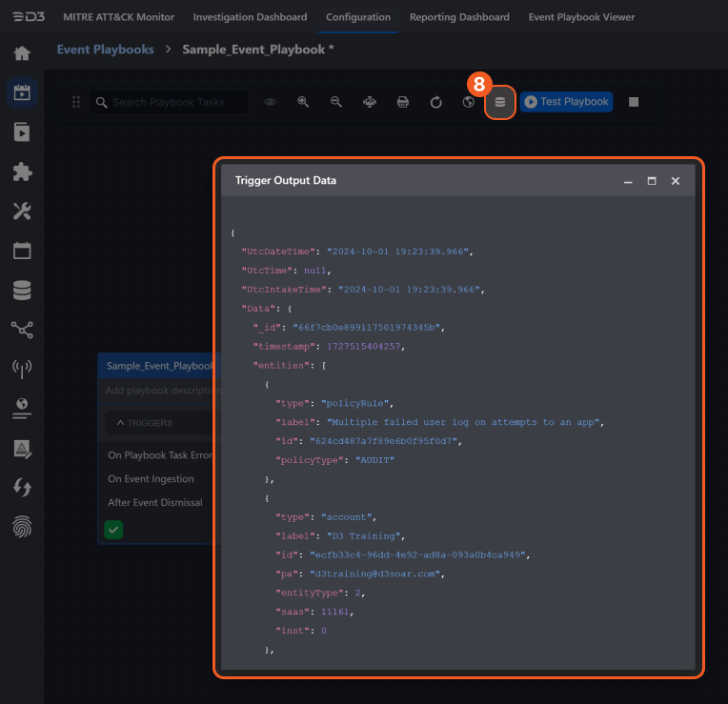This screenshot has width=728, height=704.
Task: Select the On Event Ingestion trigger
Action: (x=151, y=479)
